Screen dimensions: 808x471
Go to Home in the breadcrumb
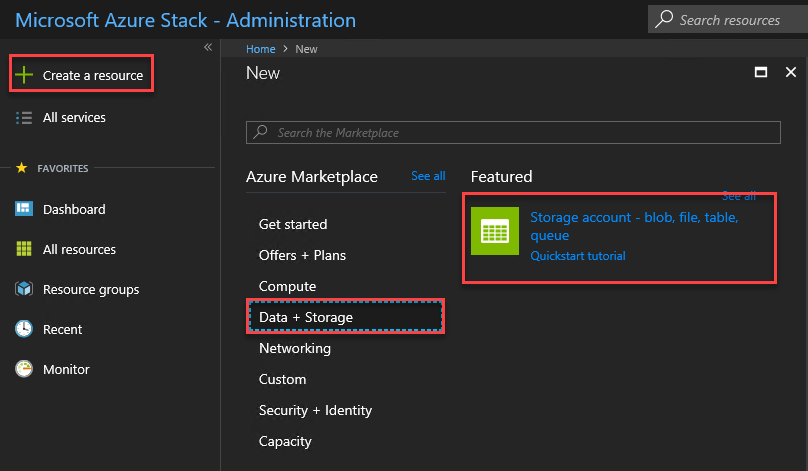[x=261, y=48]
